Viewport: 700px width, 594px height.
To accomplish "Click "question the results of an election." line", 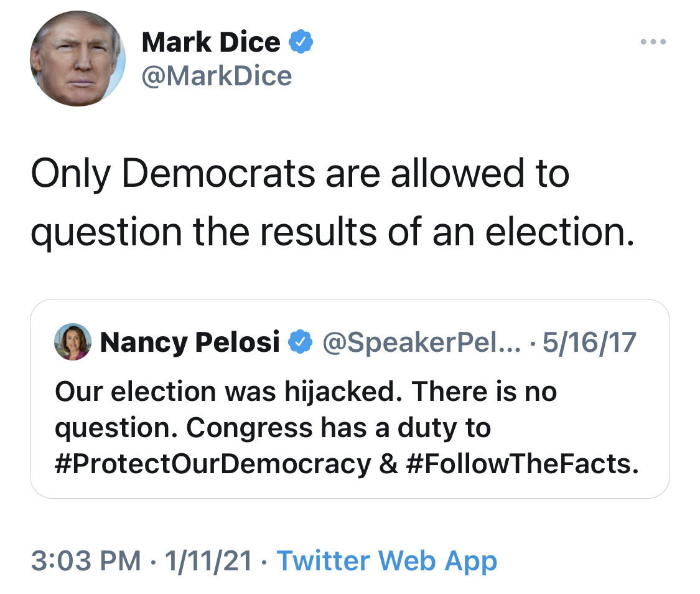I will pyautogui.click(x=332, y=232).
